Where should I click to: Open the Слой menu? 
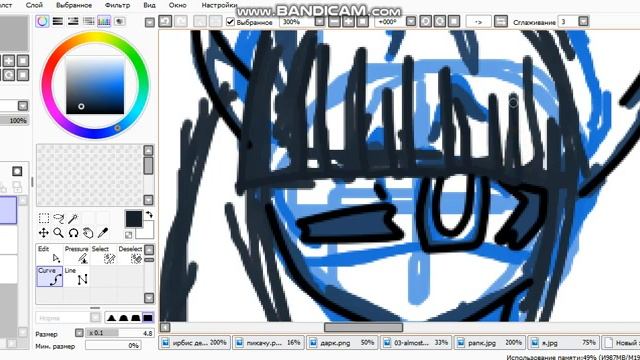click(34, 5)
